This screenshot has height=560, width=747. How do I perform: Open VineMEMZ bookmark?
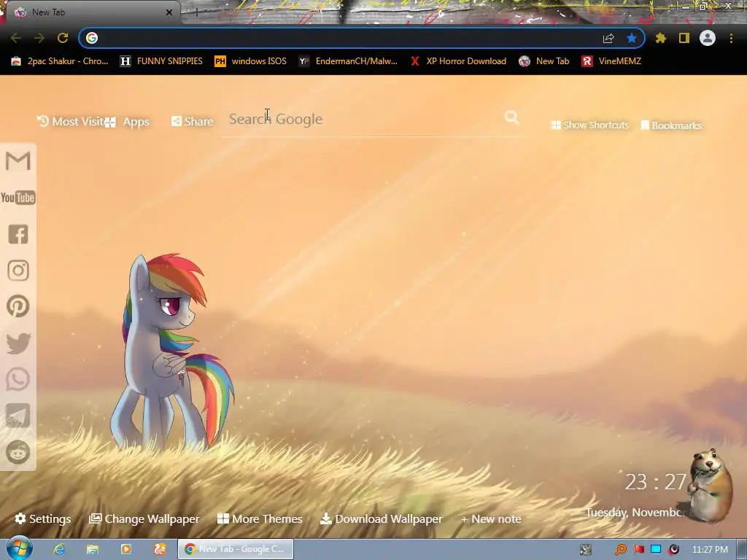pyautogui.click(x=612, y=61)
